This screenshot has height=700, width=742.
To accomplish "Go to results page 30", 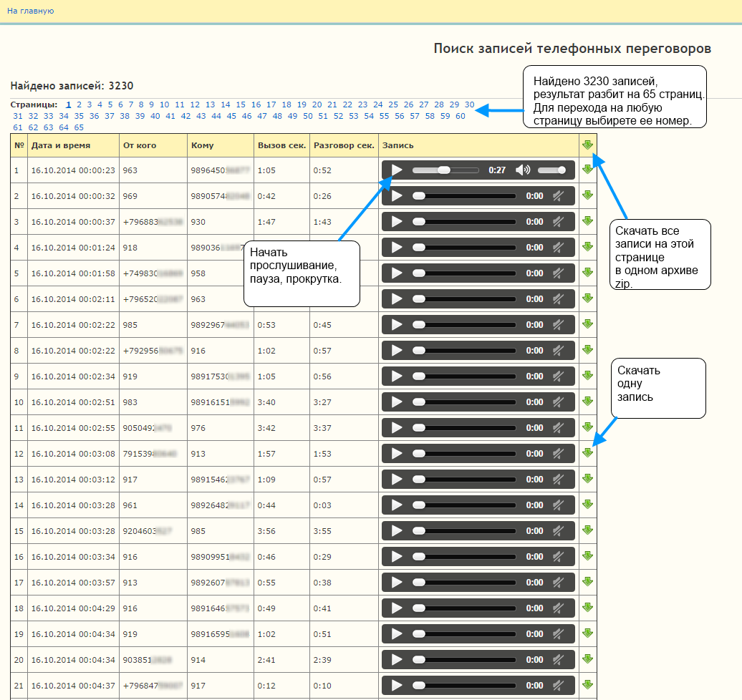I will [x=469, y=104].
